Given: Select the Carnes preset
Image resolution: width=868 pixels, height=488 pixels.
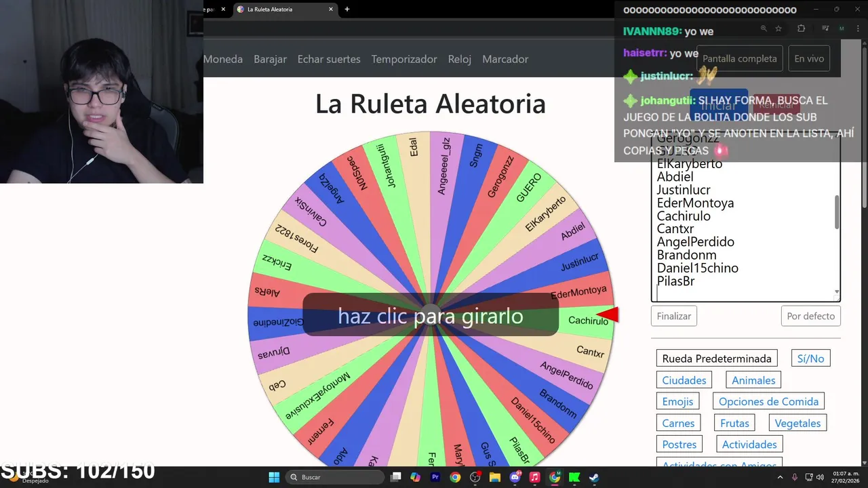Looking at the screenshot, I should [x=678, y=423].
